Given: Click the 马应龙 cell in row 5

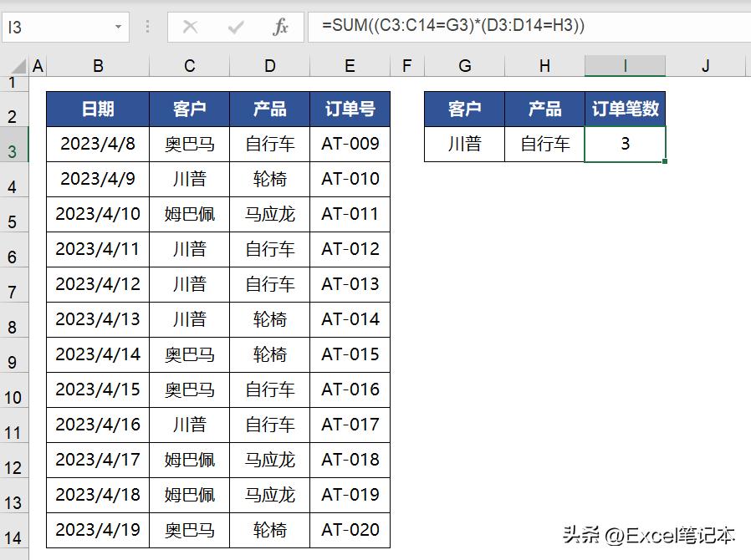Looking at the screenshot, I should [x=269, y=214].
